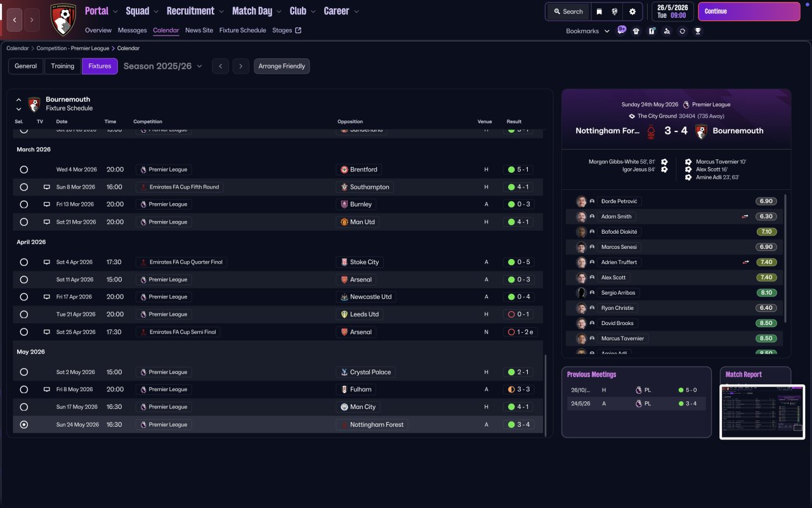The width and height of the screenshot is (812, 508).
Task: Click the circular arrows icon in bookmarks bar
Action: [682, 31]
